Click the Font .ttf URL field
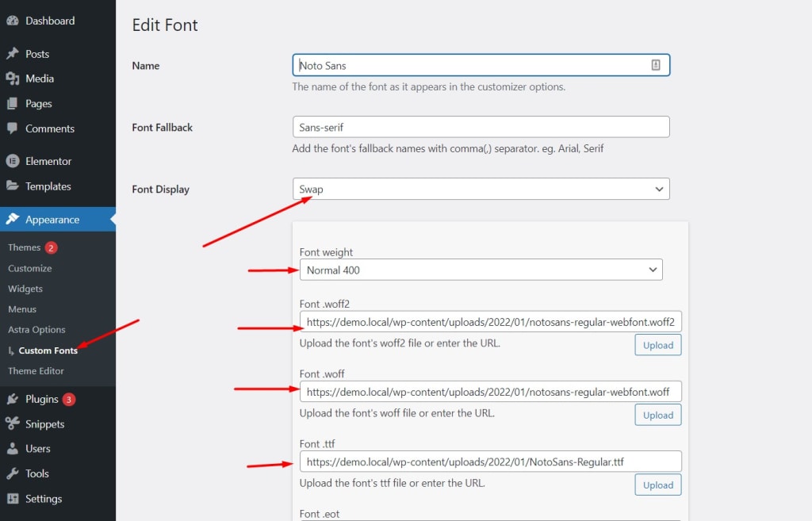Screen dimensions: 812x521 coord(490,462)
